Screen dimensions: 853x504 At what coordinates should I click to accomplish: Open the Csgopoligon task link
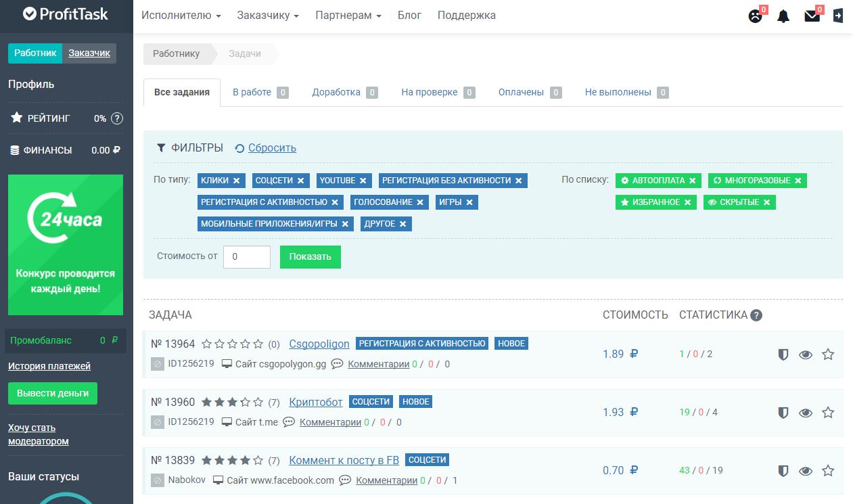[x=319, y=344]
